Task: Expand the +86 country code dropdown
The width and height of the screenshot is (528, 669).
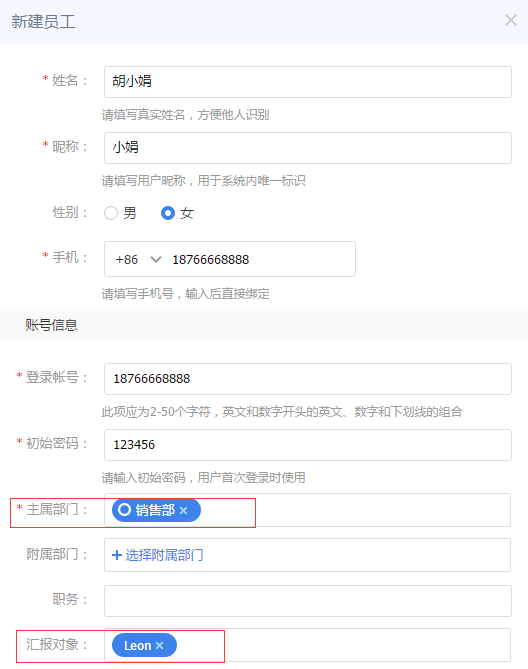Action: (x=156, y=259)
